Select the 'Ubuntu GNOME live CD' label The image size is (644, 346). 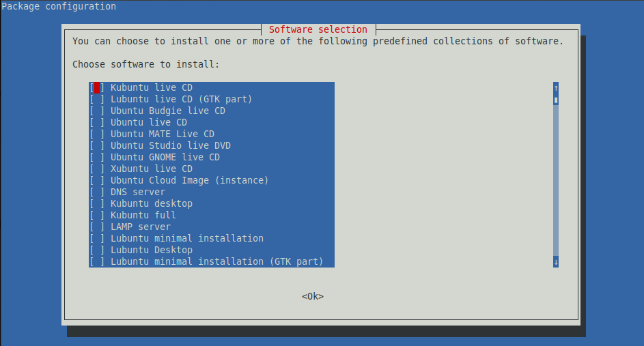[165, 157]
